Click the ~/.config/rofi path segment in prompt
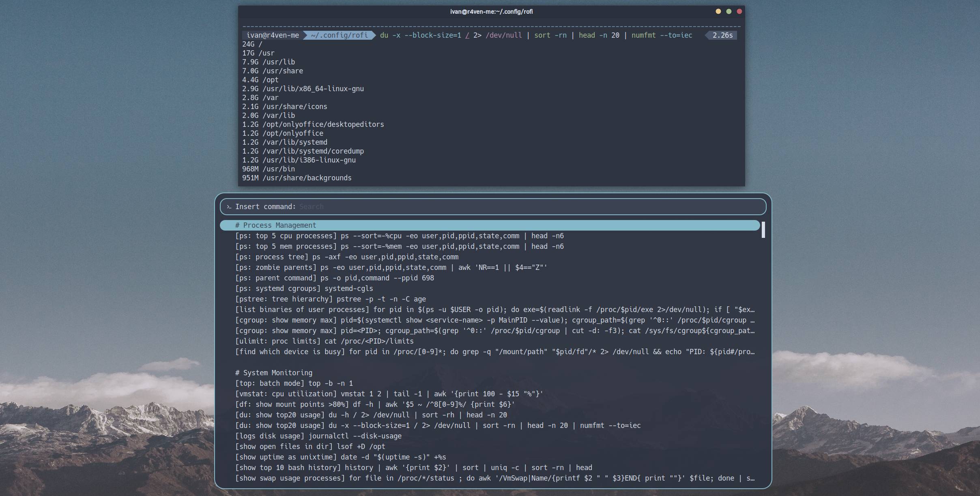The width and height of the screenshot is (980, 496). [339, 35]
